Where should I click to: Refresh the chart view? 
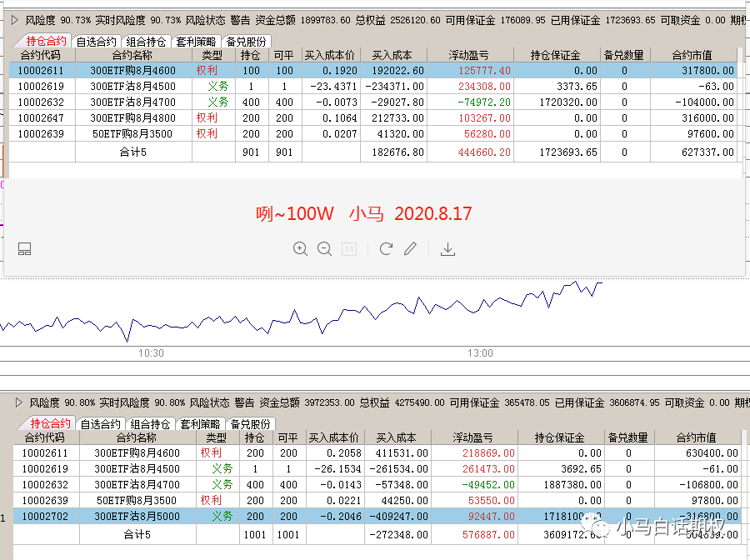[x=384, y=248]
